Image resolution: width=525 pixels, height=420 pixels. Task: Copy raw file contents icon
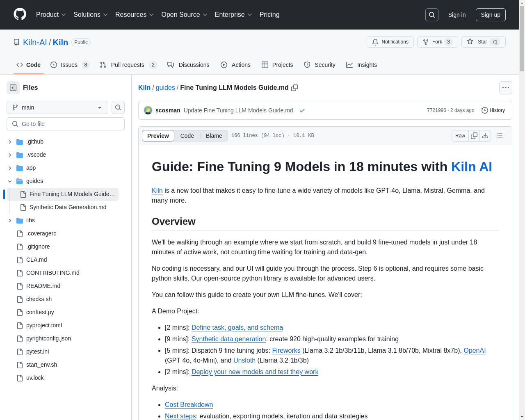click(474, 136)
